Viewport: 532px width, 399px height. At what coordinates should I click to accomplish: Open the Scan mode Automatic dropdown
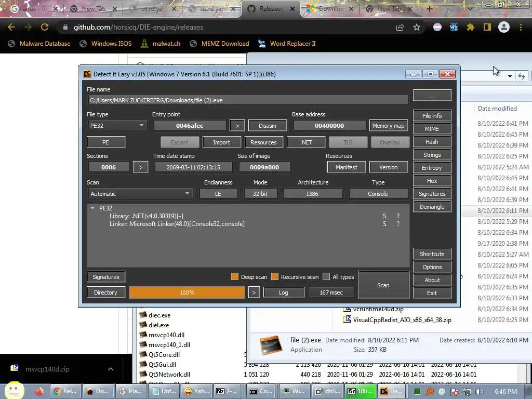click(x=140, y=194)
